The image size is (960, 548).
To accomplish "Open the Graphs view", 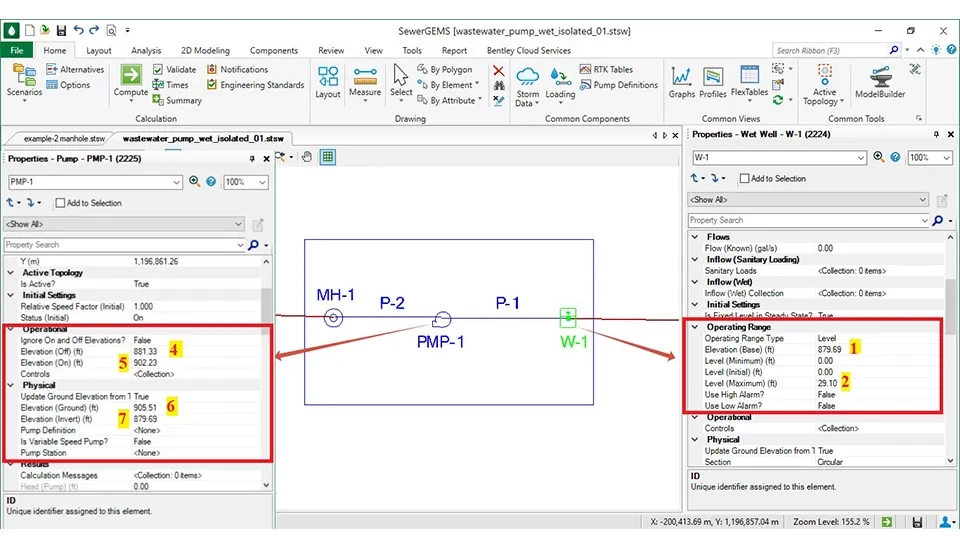I will [x=682, y=80].
